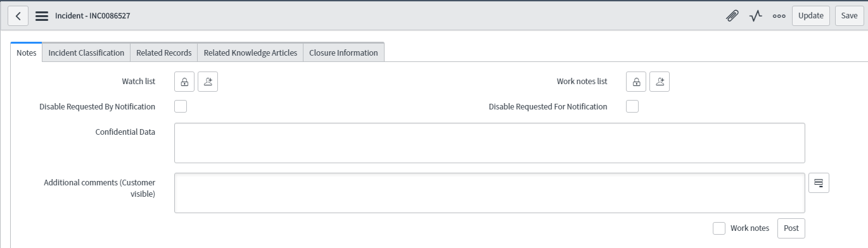Unlock the Work notes list field
This screenshot has height=248, width=868.
[636, 82]
